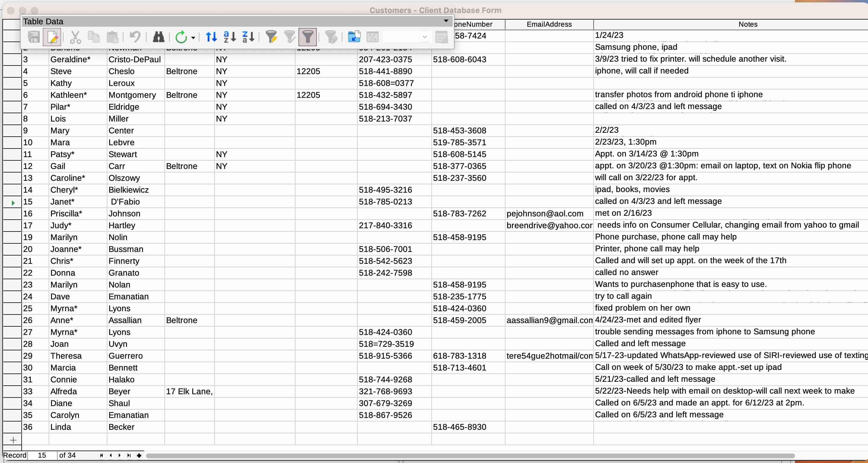868x463 pixels.
Task: Click phone cell 518-465-8930
Action: point(468,427)
